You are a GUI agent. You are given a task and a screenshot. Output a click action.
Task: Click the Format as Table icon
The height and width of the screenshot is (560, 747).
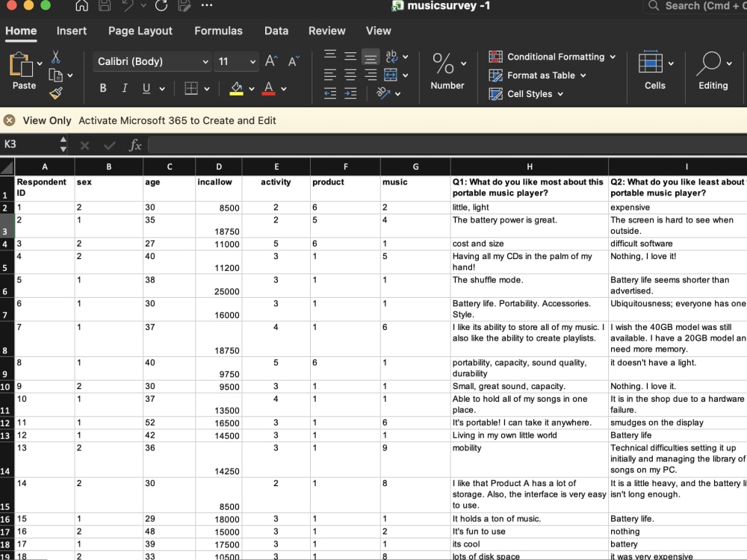(495, 75)
